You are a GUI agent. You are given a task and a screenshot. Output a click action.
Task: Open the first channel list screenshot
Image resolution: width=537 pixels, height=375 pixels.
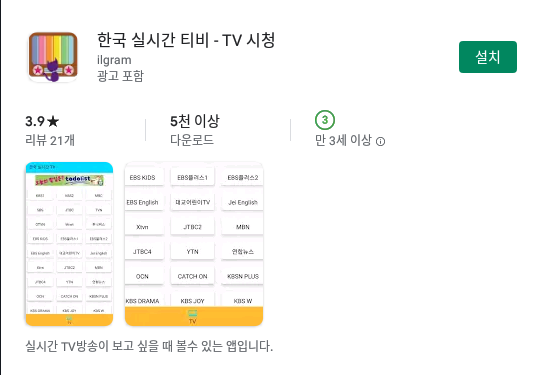(69, 244)
